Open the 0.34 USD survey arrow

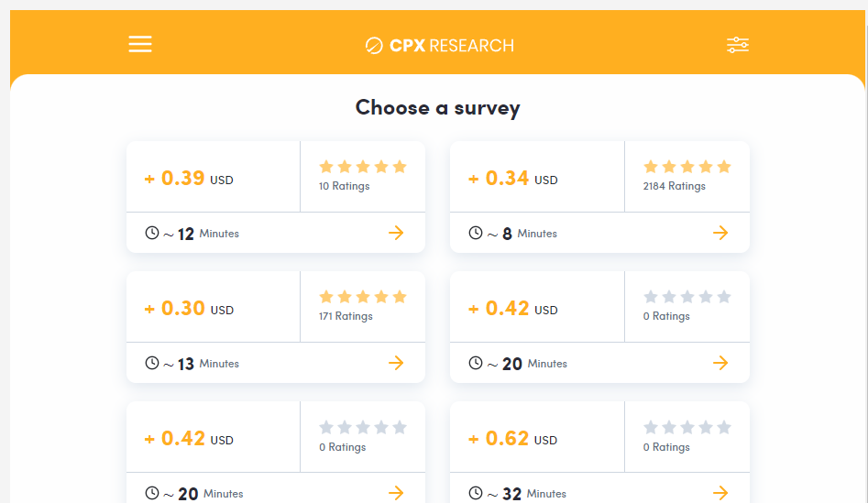pyautogui.click(x=720, y=233)
